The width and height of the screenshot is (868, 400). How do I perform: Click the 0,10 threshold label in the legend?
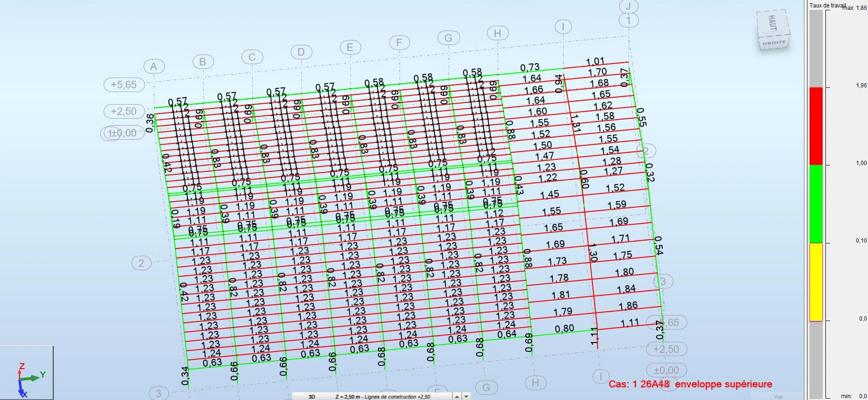[861, 241]
